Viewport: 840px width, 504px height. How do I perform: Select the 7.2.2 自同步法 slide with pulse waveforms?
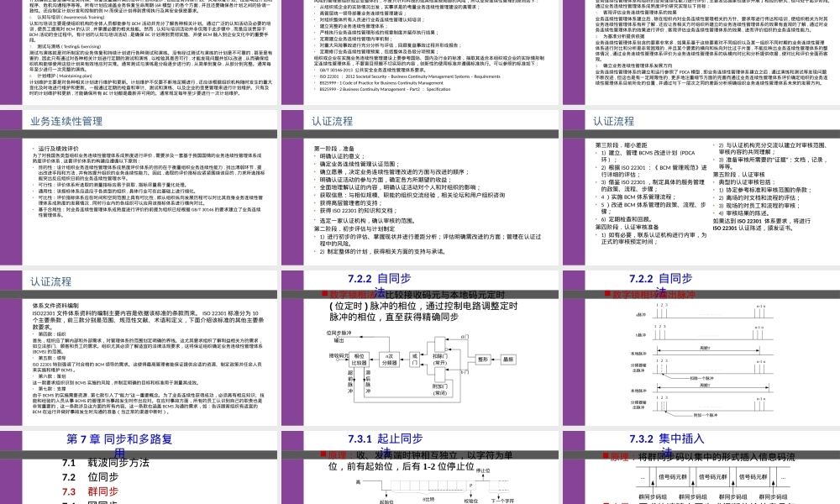click(701, 349)
